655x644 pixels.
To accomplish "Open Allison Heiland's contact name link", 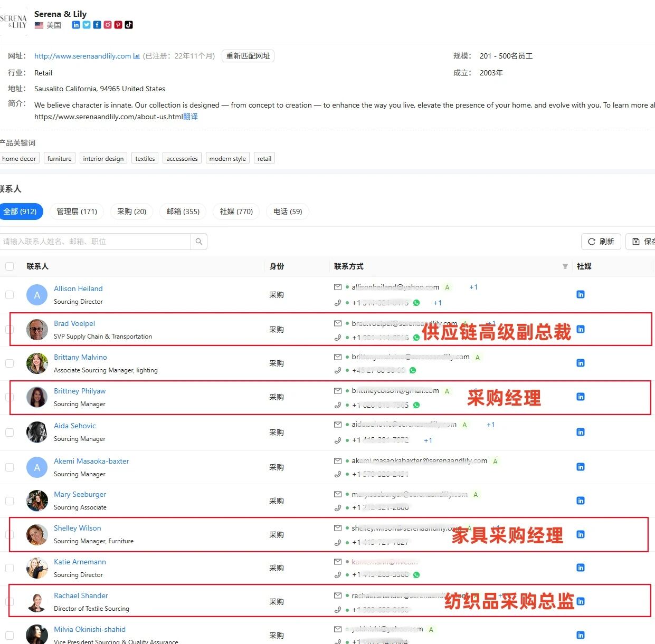I will tap(78, 289).
